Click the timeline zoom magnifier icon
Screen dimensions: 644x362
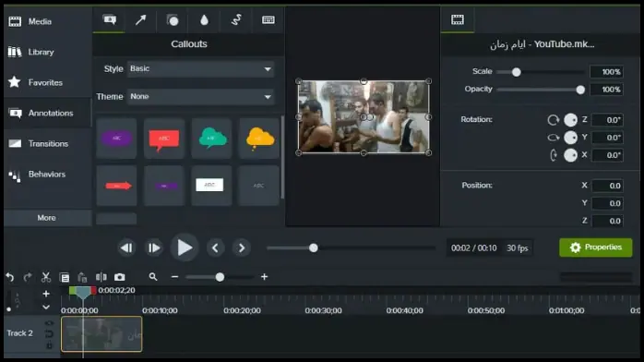(x=153, y=277)
